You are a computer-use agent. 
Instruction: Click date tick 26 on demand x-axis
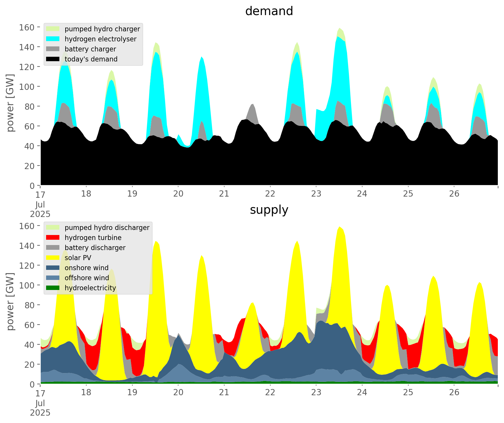(454, 194)
